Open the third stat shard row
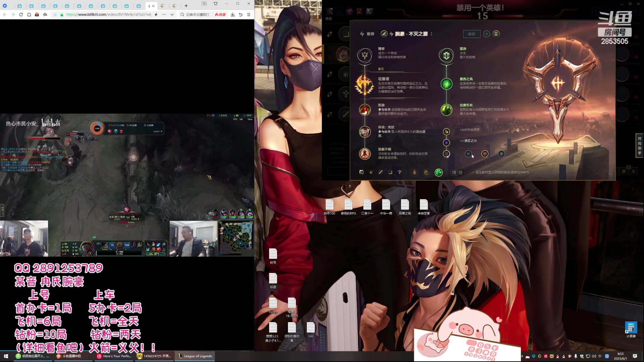Image resolution: width=644 pixels, height=362 pixels. point(446,154)
